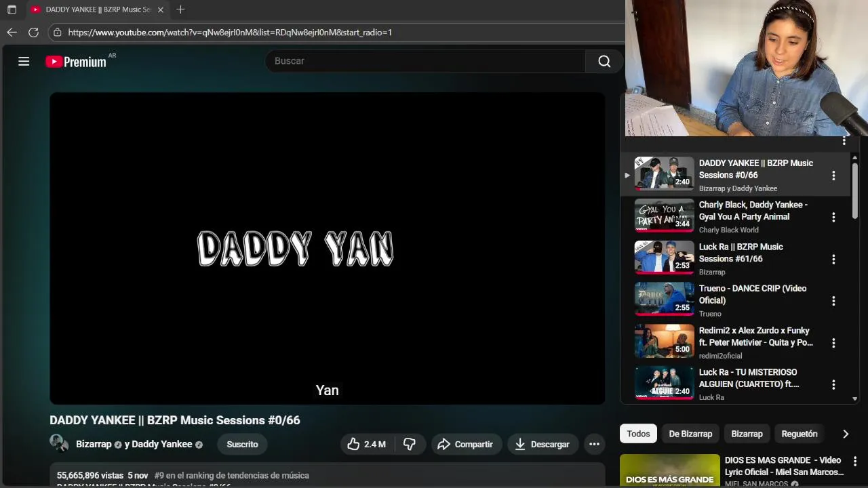The image size is (868, 488).
Task: Reload the page with refresh icon
Action: (33, 32)
